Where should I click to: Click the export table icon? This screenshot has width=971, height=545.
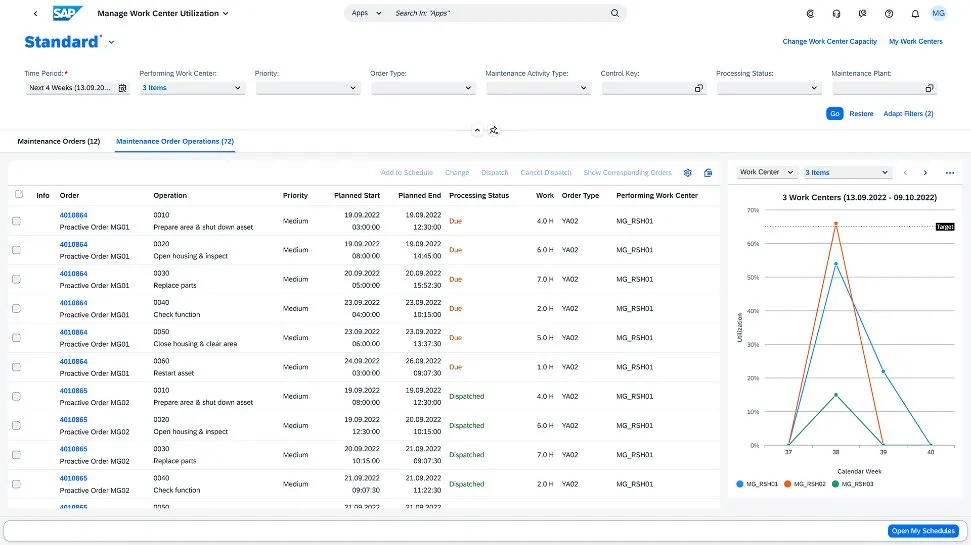pyautogui.click(x=708, y=173)
